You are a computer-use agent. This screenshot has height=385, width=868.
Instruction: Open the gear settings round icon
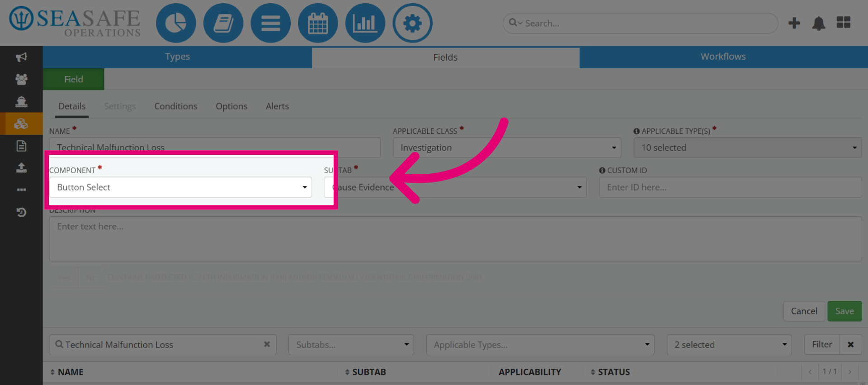pyautogui.click(x=412, y=23)
